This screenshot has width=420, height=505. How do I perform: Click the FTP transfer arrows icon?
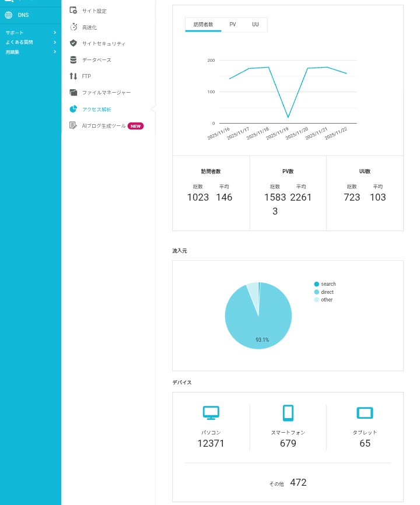(x=73, y=76)
